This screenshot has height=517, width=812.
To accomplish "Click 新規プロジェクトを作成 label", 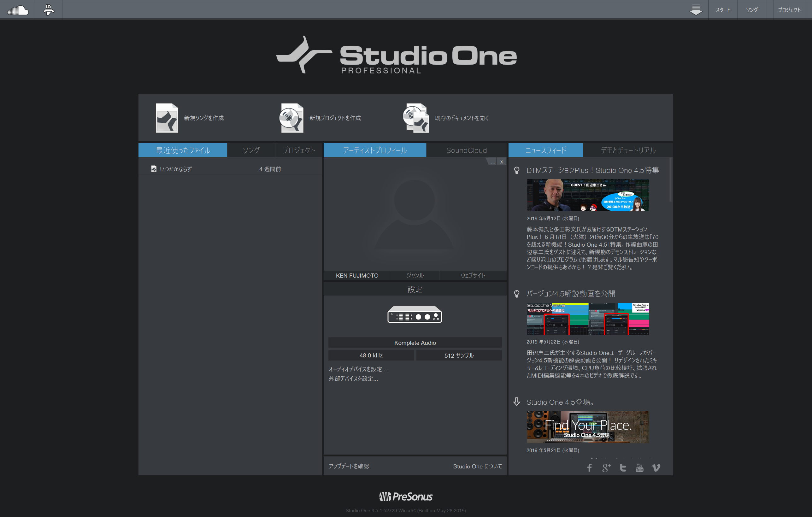I will point(335,118).
